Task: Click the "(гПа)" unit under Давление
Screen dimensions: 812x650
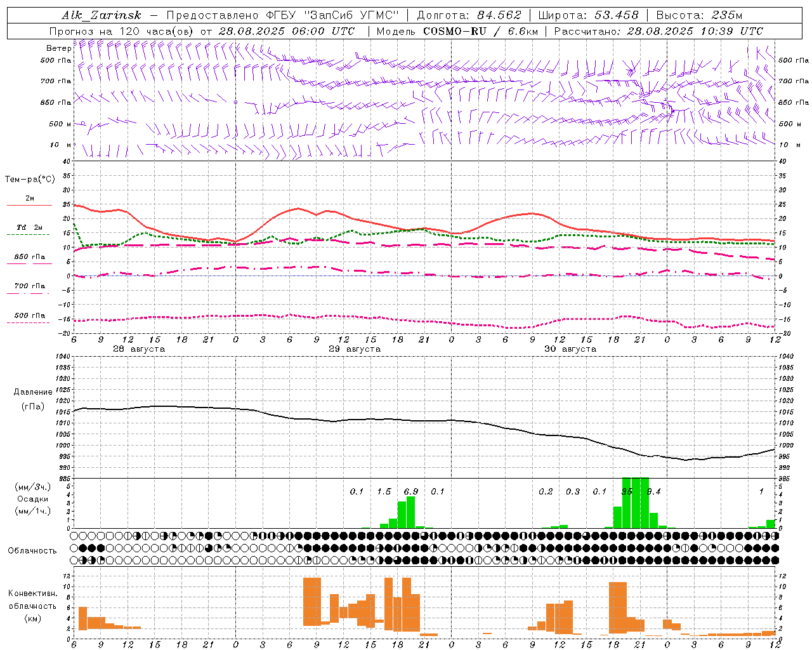Action: coord(33,406)
